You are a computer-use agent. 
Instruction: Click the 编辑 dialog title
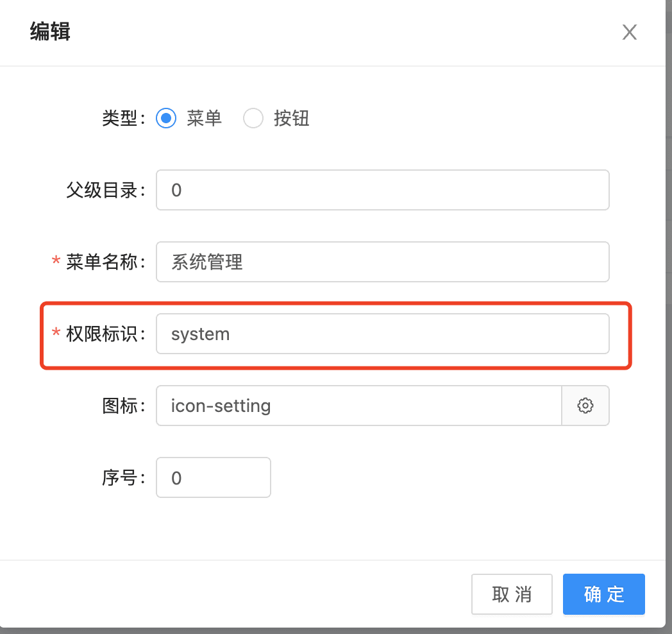tap(50, 31)
